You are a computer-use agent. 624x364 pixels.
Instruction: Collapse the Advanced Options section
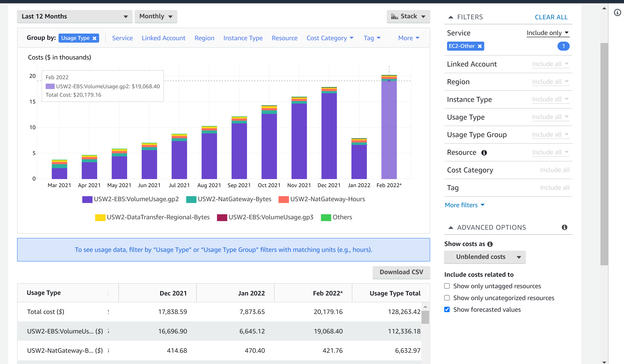(451, 228)
